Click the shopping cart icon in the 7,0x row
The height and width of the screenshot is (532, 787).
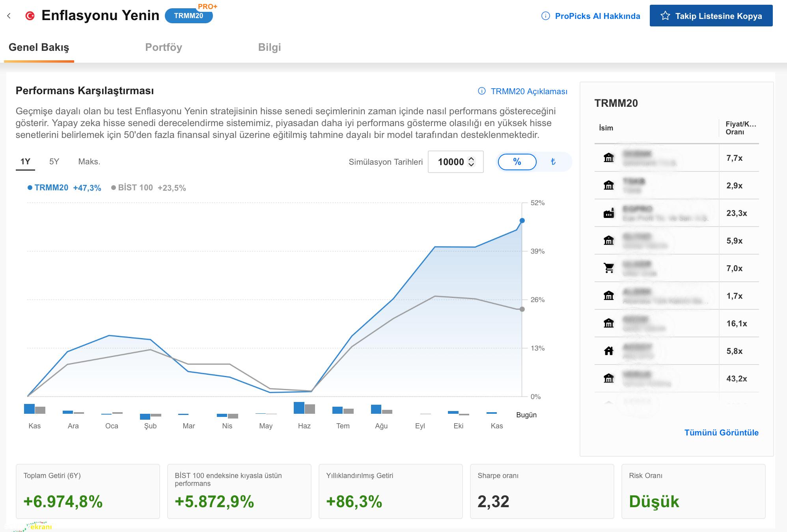coord(609,268)
